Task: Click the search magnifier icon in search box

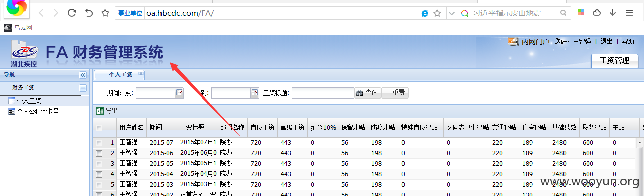Action: pyautogui.click(x=563, y=13)
